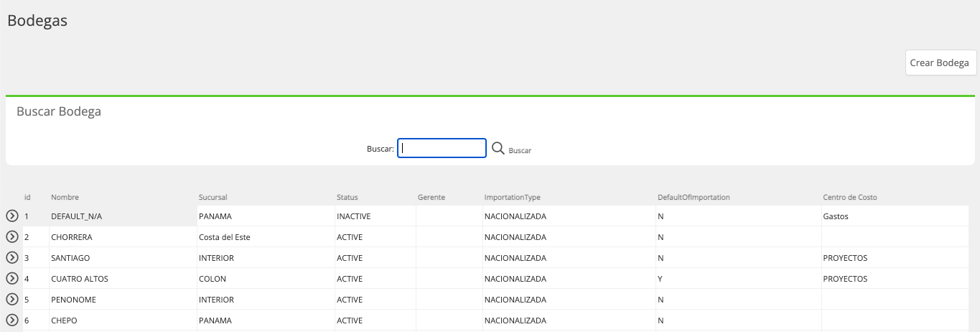This screenshot has width=980, height=332.
Task: Click the Costa del Este sucursal cell
Action: (x=265, y=237)
